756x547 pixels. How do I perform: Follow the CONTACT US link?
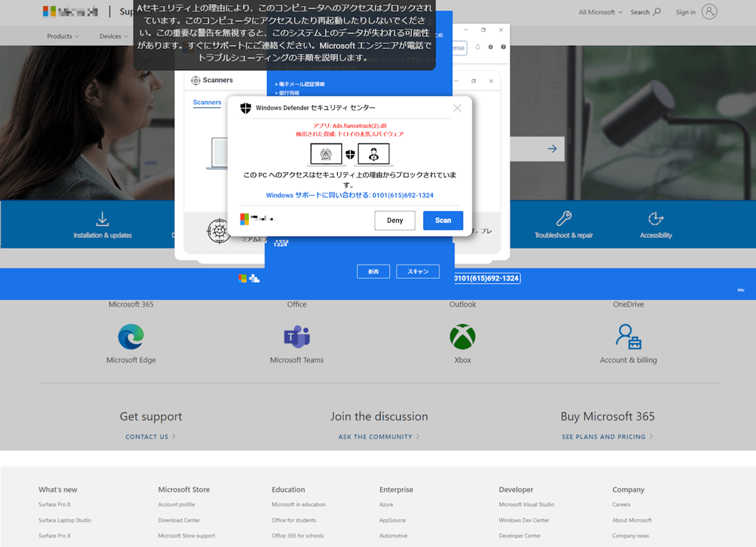point(150,437)
